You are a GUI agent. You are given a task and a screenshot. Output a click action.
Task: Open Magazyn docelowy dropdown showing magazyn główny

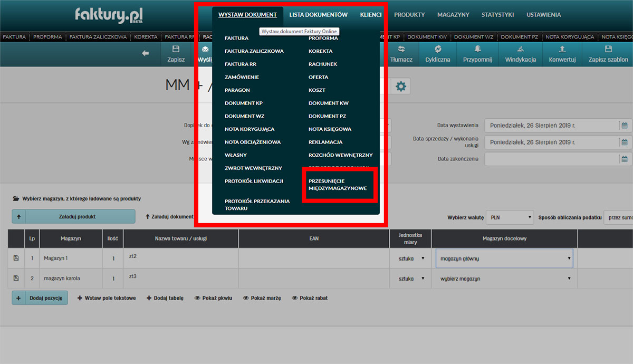(x=504, y=258)
